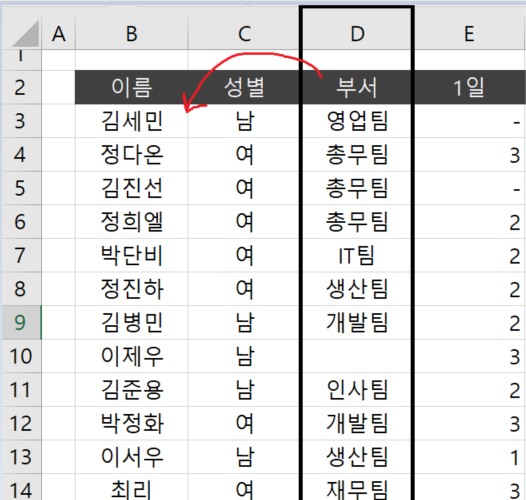Image resolution: width=526 pixels, height=500 pixels.
Task: Select row 13 header
Action: pos(21,457)
